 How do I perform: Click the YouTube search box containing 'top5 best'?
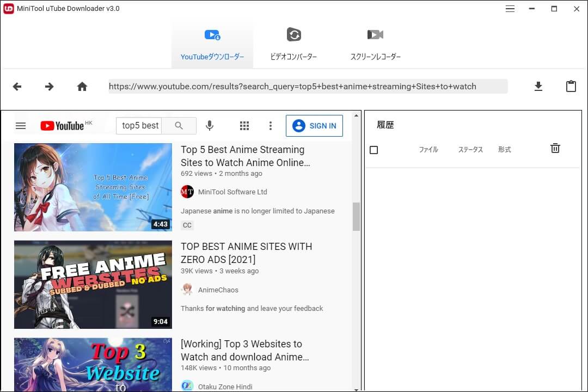point(139,126)
